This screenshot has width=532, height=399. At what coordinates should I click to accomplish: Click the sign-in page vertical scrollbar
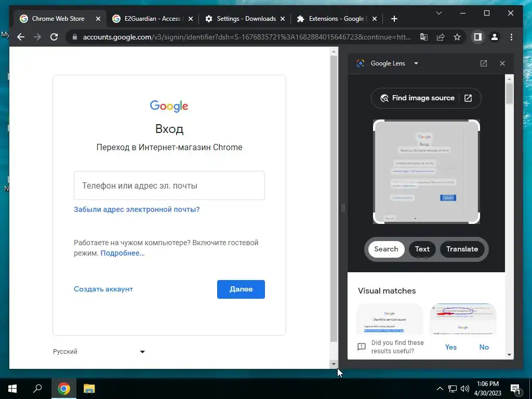click(334, 198)
